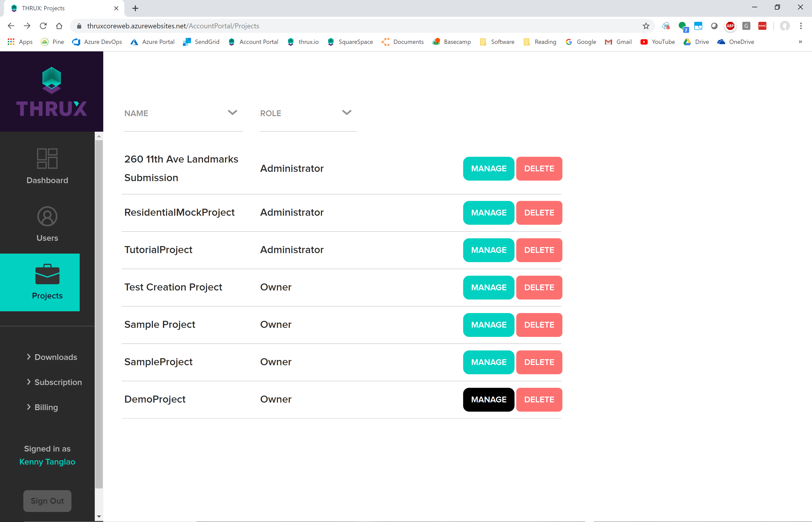Bookmark this page with the star icon
Screen dimensions: 812x522
pos(646,26)
